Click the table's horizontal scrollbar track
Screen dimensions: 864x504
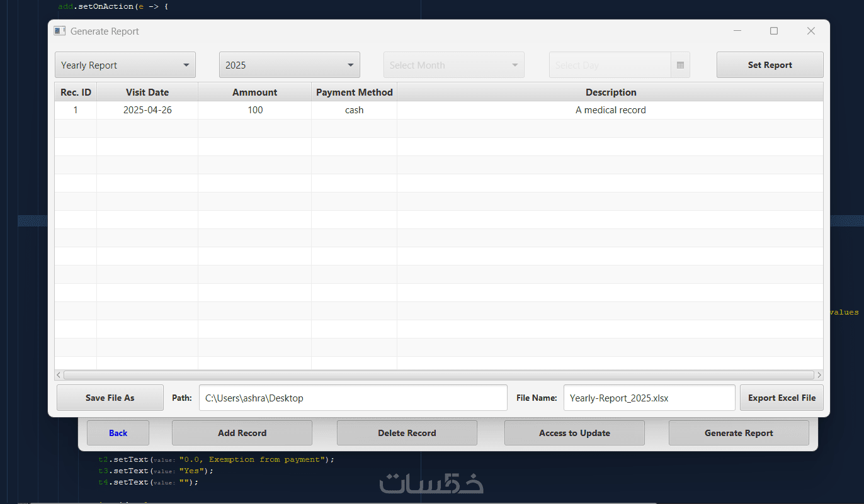pos(439,375)
